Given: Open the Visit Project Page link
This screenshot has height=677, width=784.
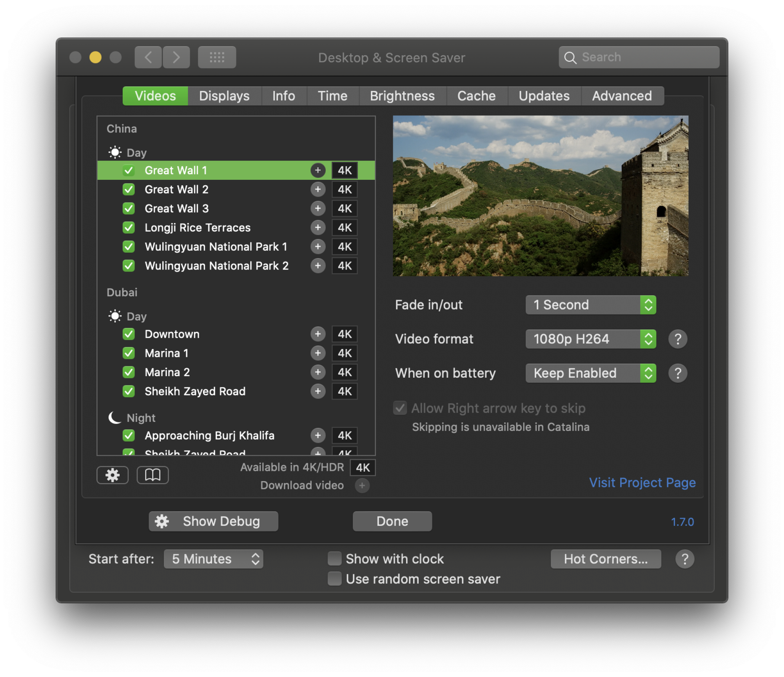Looking at the screenshot, I should click(643, 483).
